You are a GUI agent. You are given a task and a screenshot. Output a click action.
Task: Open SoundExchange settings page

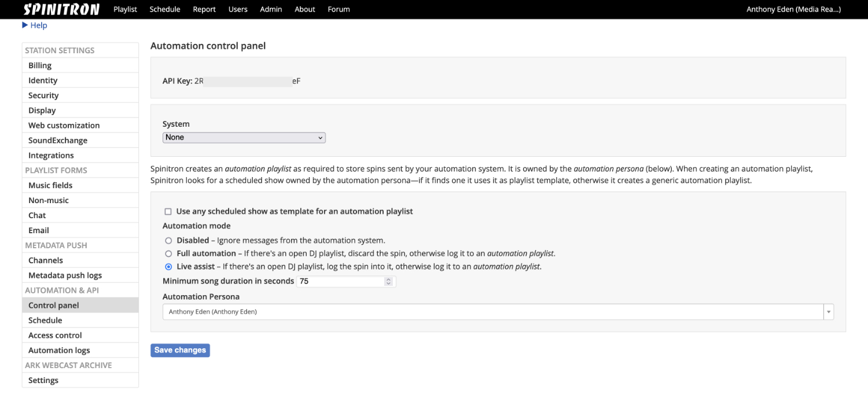pyautogui.click(x=58, y=141)
